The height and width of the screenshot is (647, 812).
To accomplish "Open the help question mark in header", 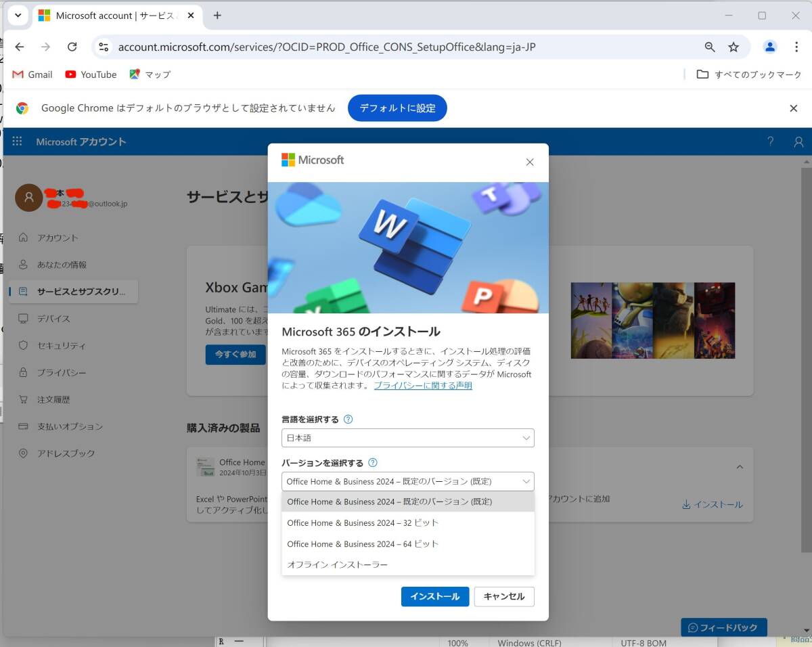I will point(770,141).
